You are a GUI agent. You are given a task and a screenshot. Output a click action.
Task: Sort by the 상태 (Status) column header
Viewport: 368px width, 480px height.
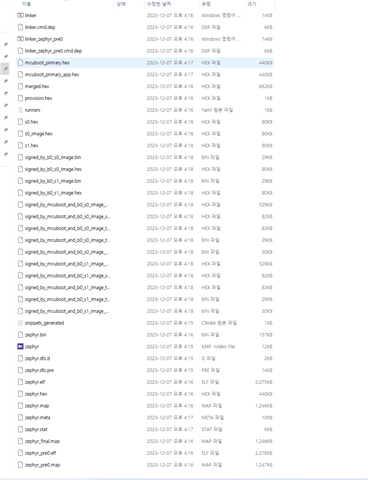coord(121,4)
